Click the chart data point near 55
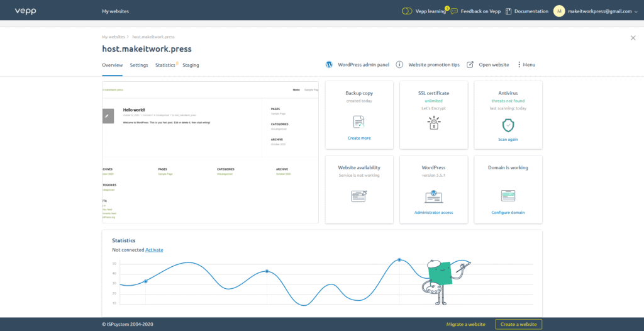This screenshot has width=644, height=331. [399, 260]
